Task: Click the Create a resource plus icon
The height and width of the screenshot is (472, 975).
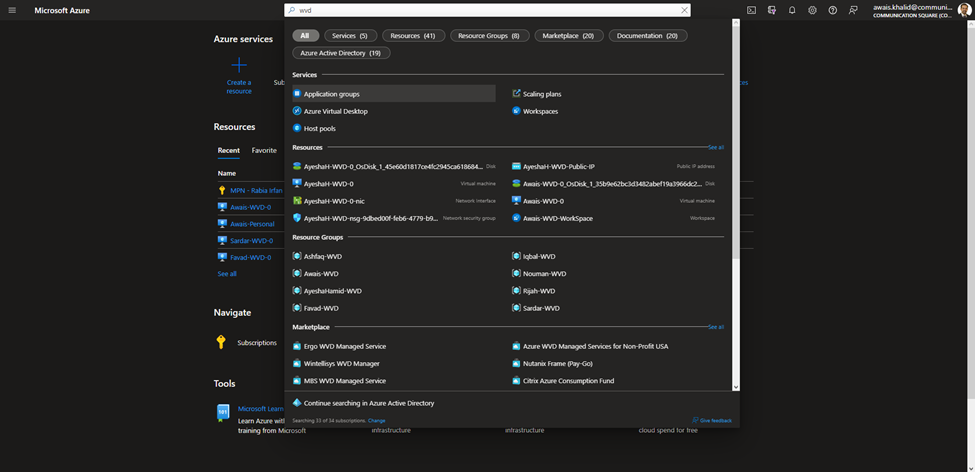Action: 239,65
